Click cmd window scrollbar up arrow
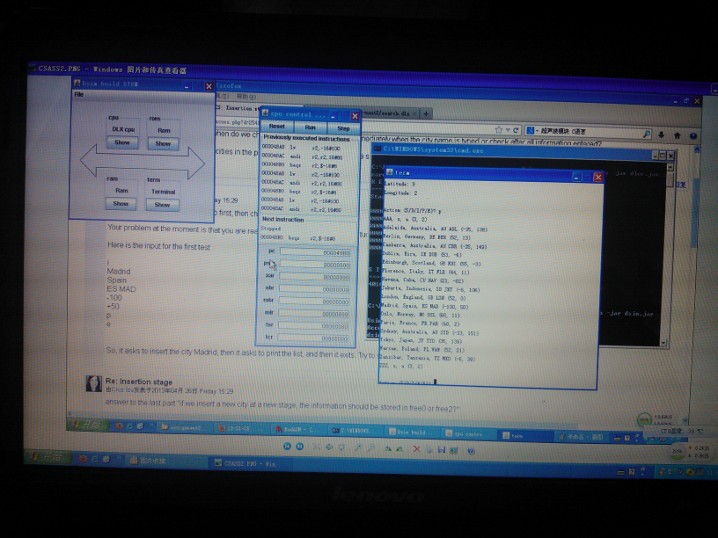718x538 pixels. click(670, 168)
